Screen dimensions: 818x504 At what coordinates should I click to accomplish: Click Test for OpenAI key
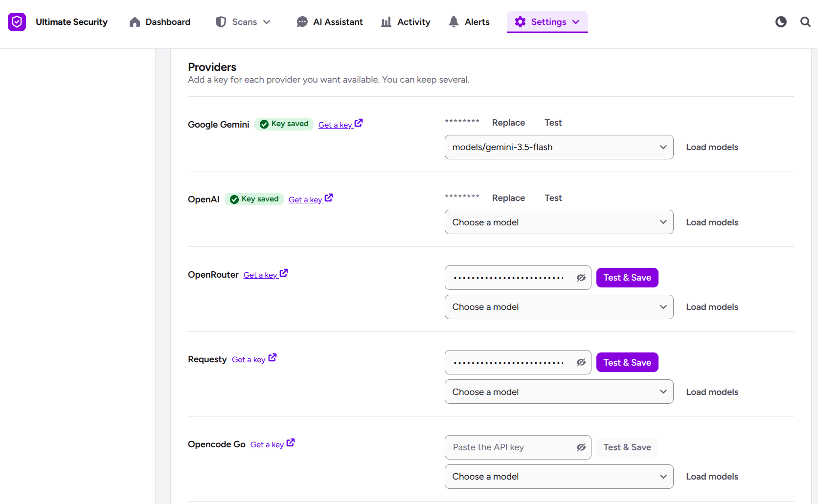(x=553, y=198)
